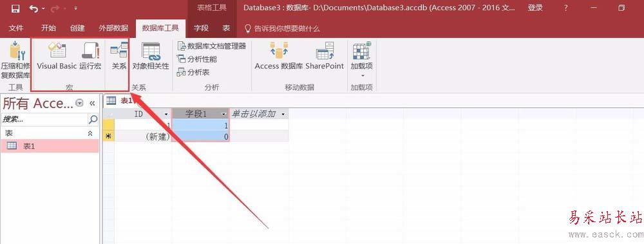Select 表1 in the navigation pane

click(50, 146)
